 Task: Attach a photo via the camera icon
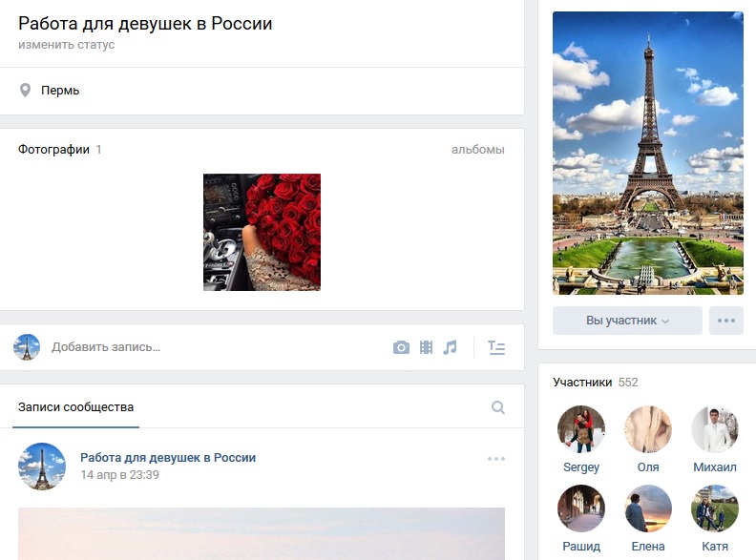point(401,347)
